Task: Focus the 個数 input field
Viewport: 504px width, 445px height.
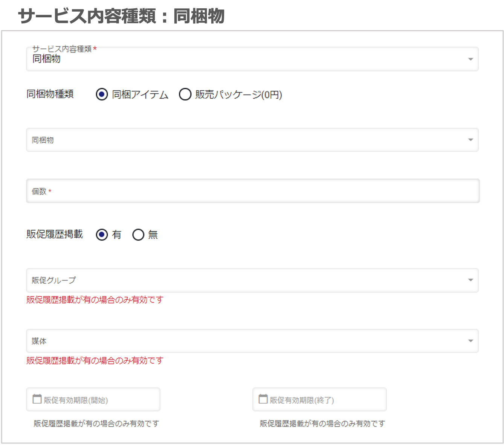Action: (x=252, y=191)
